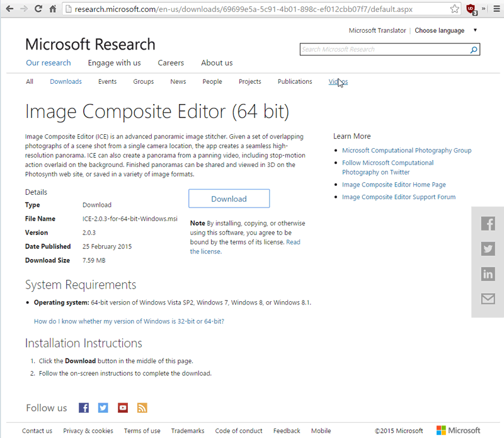The width and height of the screenshot is (504, 438).
Task: Open the browser home page
Action: tap(53, 9)
